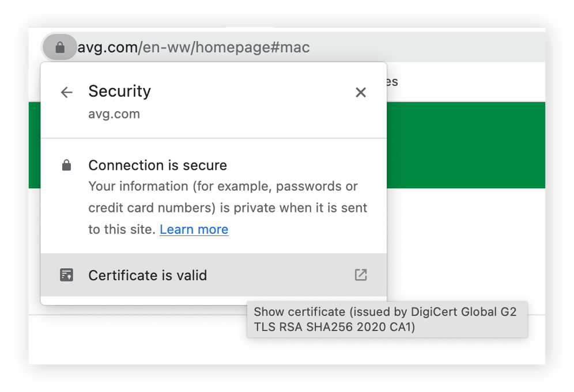Click the gray lock badge left of avg.com URL
This screenshot has height=392, width=574.
click(x=60, y=47)
